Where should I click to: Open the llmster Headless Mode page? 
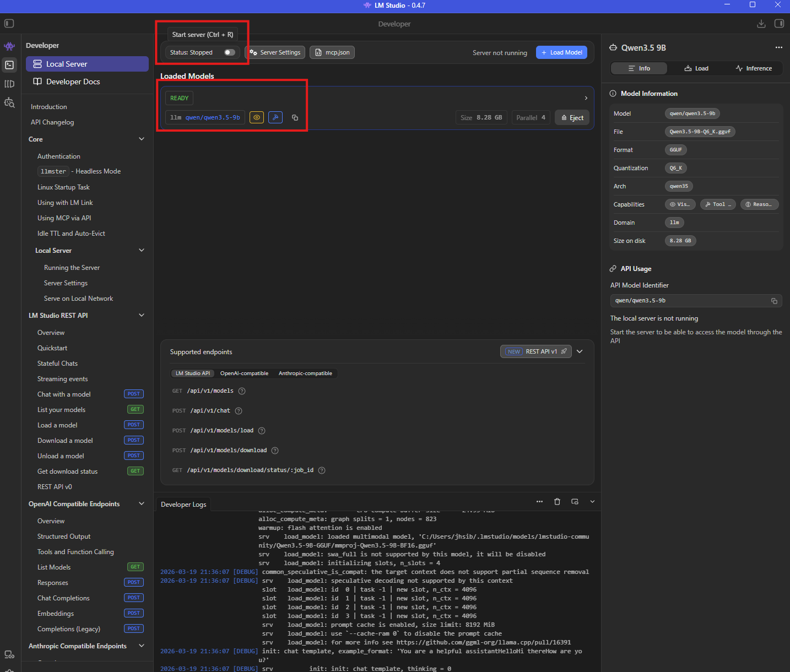pos(79,171)
